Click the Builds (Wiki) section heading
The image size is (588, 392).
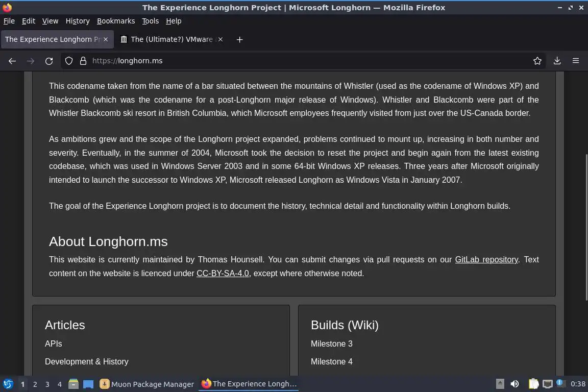click(x=345, y=325)
